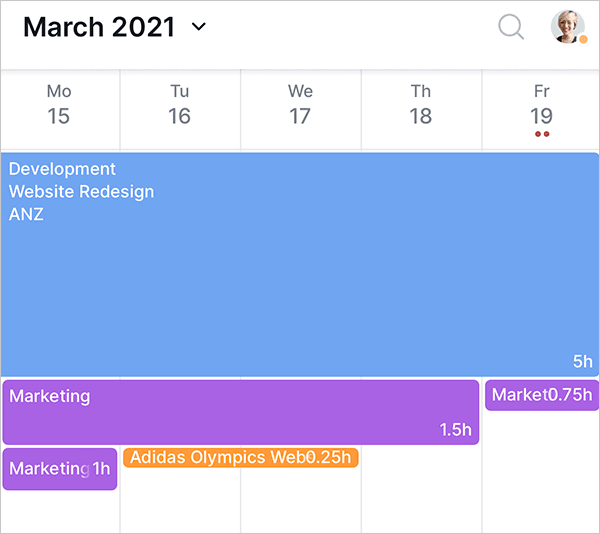Screen dimensions: 600x534
Task: Open the Adidas Olympics Web 0.25h entry
Action: click(x=240, y=458)
